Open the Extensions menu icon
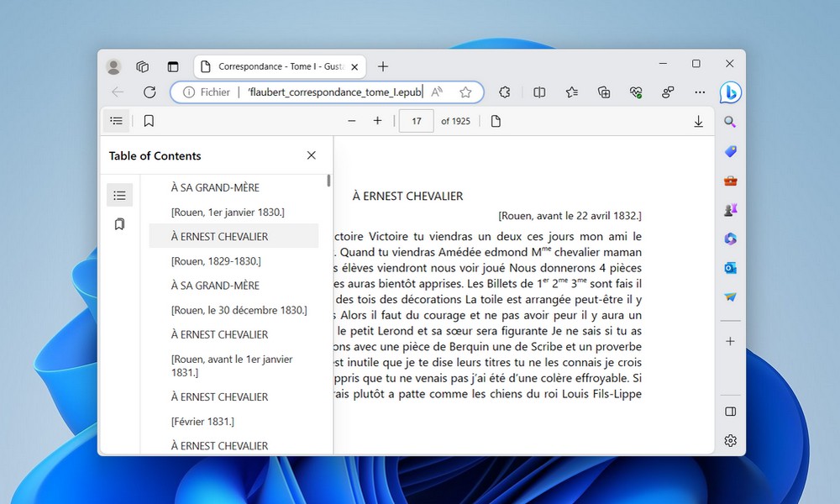Image resolution: width=840 pixels, height=504 pixels. [505, 92]
